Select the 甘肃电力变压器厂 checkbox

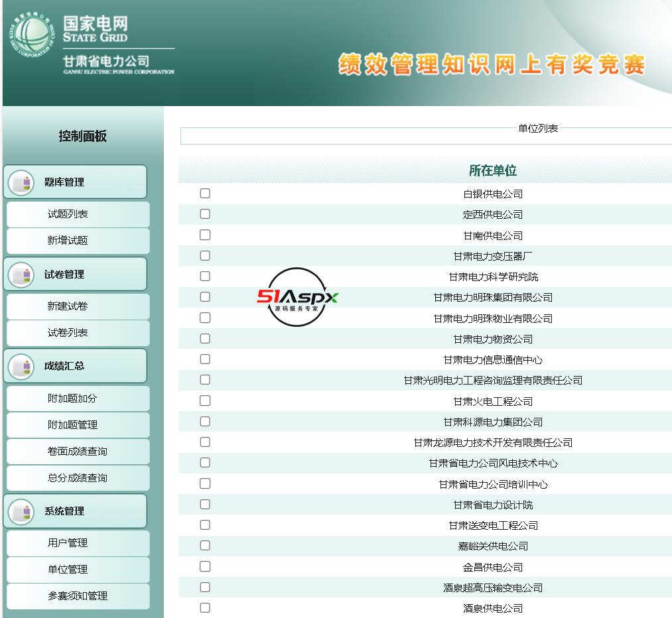click(205, 256)
